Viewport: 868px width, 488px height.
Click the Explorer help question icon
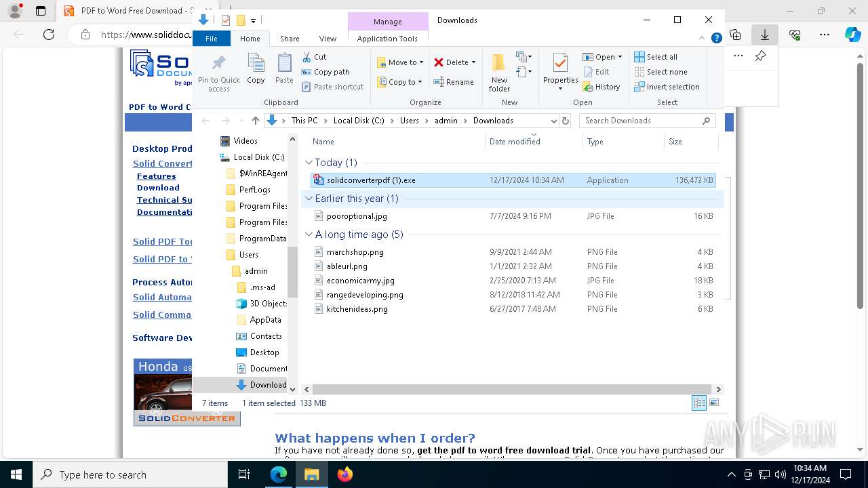(x=716, y=39)
